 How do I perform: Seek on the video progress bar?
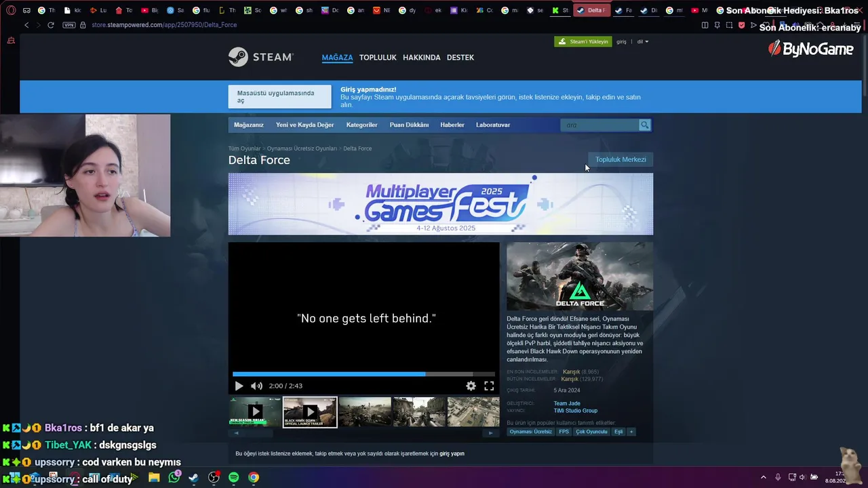(363, 374)
